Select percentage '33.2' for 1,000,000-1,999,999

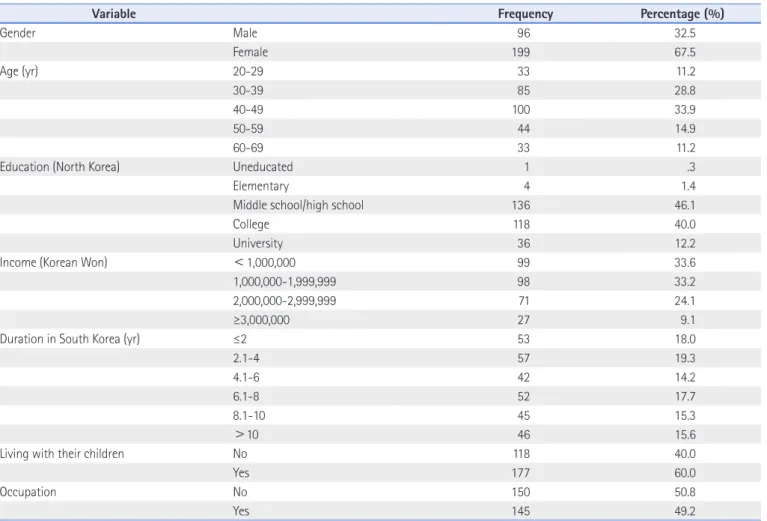[685, 282]
